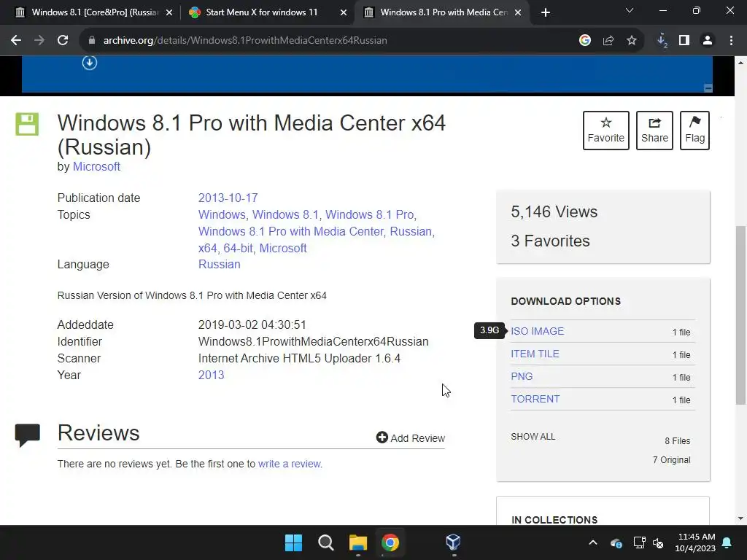Show hidden system tray icons
The width and height of the screenshot is (747, 560).
pyautogui.click(x=592, y=542)
